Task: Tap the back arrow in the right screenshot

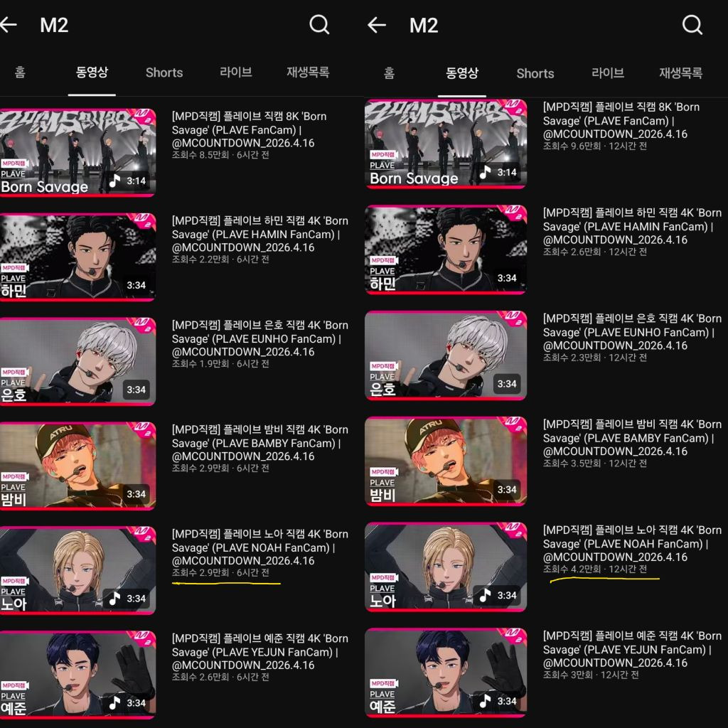Action: point(377,25)
